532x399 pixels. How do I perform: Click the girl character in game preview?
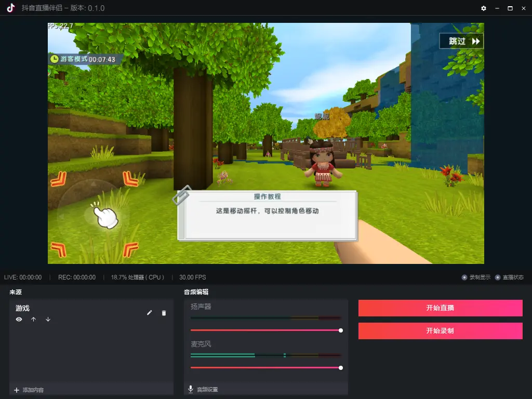323,164
